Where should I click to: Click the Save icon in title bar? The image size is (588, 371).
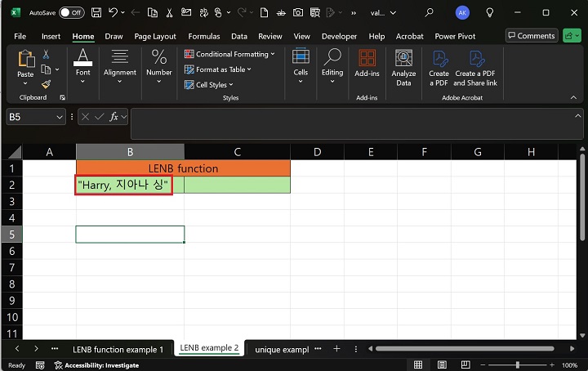pos(96,13)
